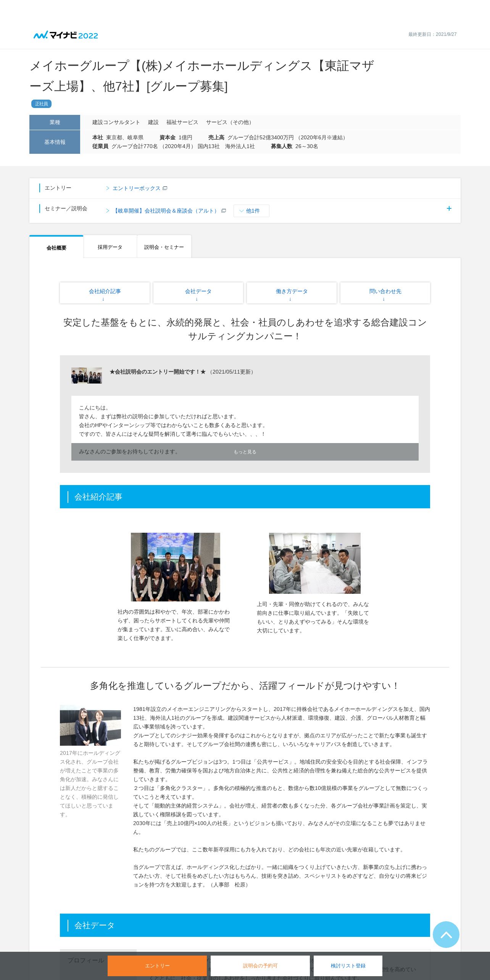
Task: Click 説明会の予約可 button
Action: coord(260,965)
